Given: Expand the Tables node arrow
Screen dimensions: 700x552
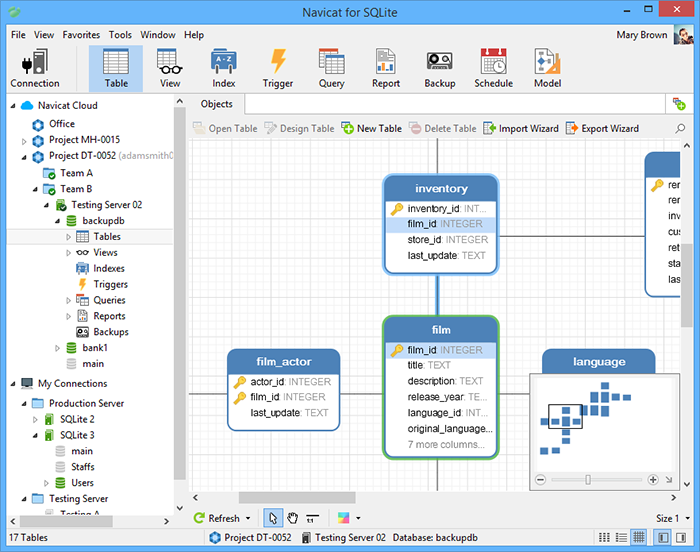Looking at the screenshot, I should [x=68, y=237].
